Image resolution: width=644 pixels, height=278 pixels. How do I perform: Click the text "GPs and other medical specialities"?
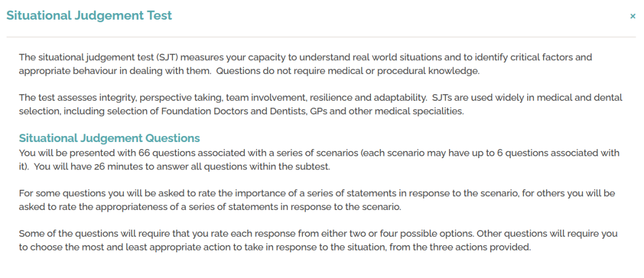click(385, 112)
